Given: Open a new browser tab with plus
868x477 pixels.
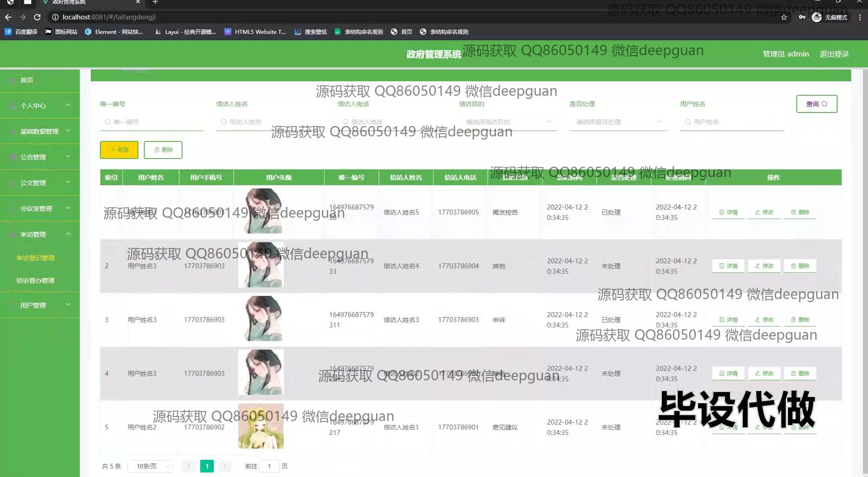Looking at the screenshot, I should pyautogui.click(x=155, y=2).
